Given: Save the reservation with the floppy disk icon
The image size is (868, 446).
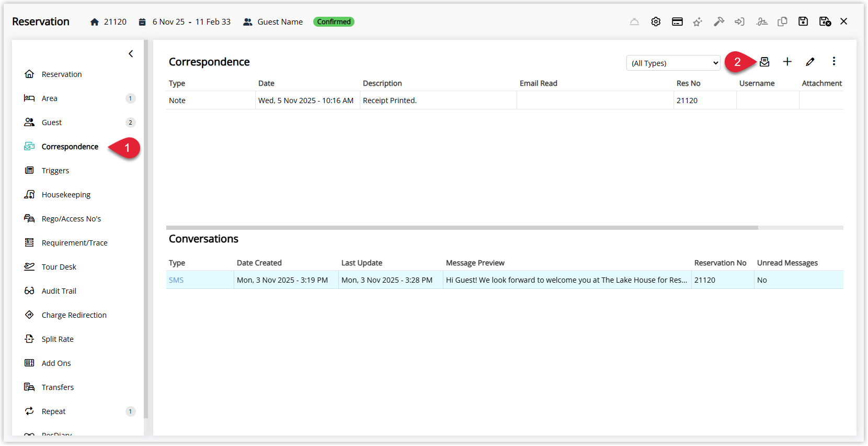Looking at the screenshot, I should 803,21.
